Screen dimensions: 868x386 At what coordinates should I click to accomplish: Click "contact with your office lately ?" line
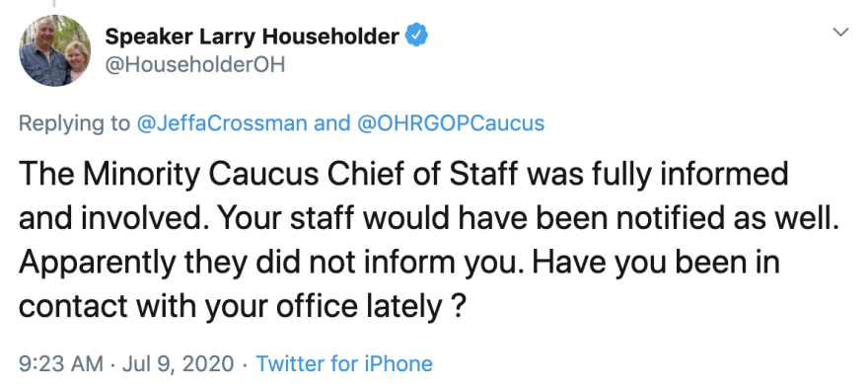pyautogui.click(x=242, y=306)
